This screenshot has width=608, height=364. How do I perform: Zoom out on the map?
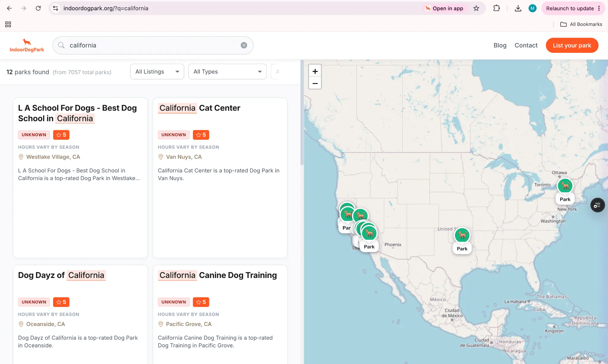click(315, 83)
